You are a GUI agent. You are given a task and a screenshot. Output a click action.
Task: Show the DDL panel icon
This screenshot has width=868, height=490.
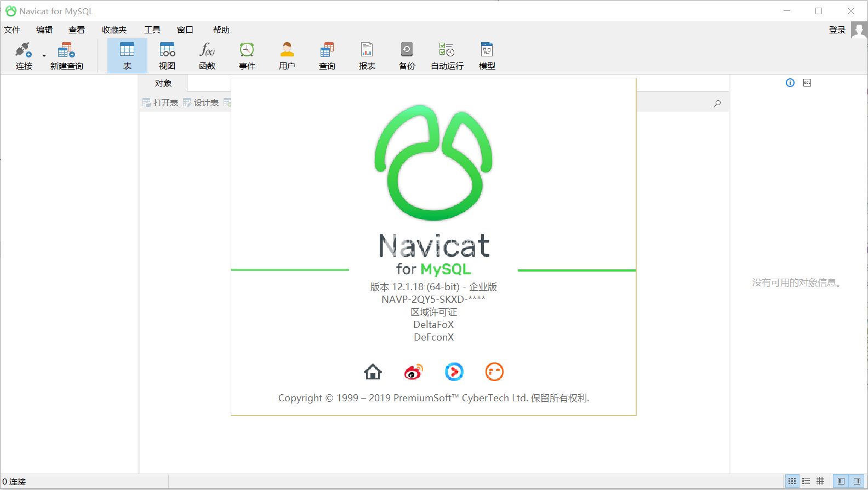(x=807, y=83)
